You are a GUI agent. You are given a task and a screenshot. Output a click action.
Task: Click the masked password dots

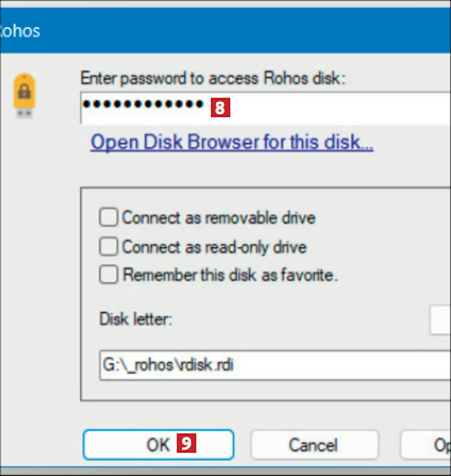(143, 104)
